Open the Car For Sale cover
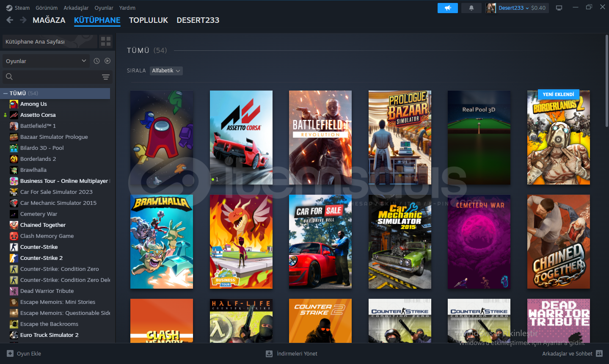The height and width of the screenshot is (364, 609). click(x=320, y=242)
